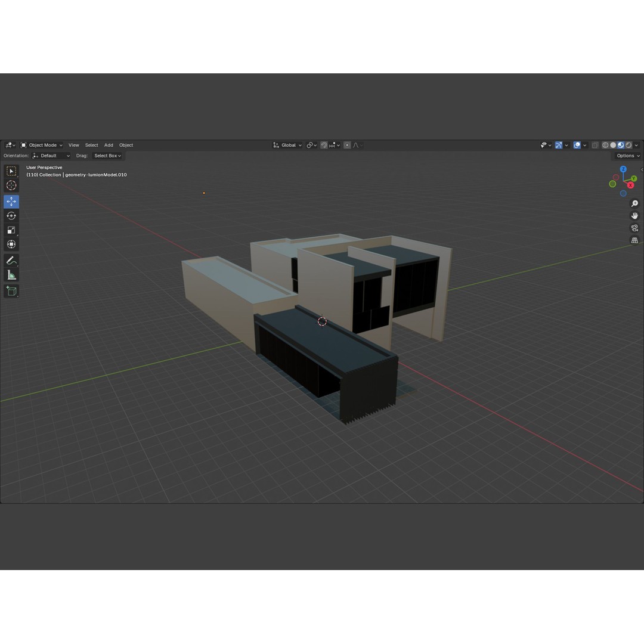Select the Add Cube tool
The image size is (644, 644).
[x=11, y=291]
